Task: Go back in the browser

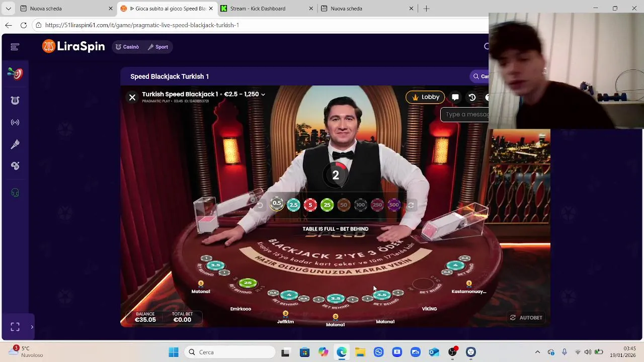Action: 9,25
